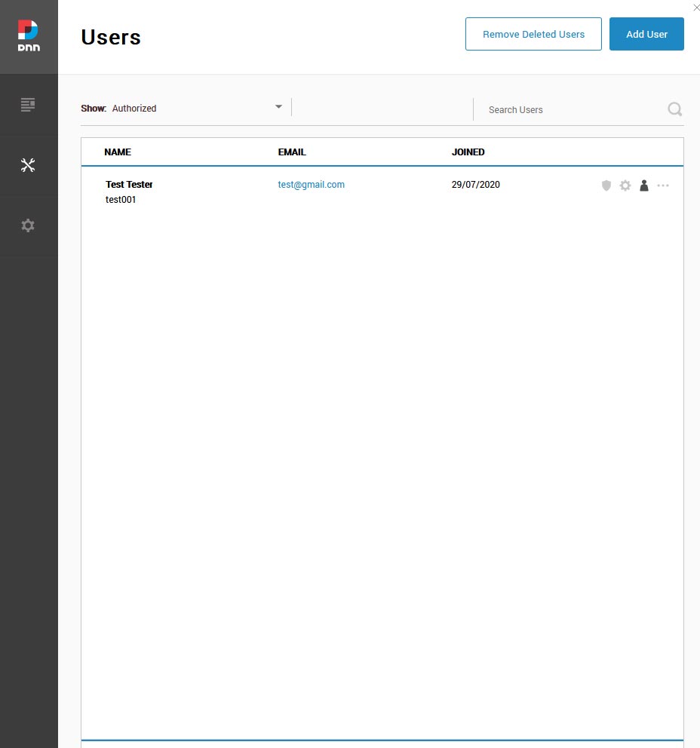This screenshot has height=748, width=700.
Task: Click the shield icon for Test Tester
Action: click(606, 185)
